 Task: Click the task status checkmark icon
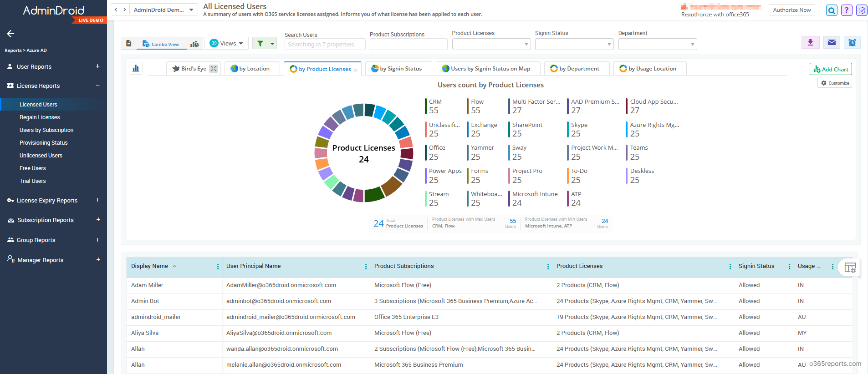click(x=862, y=10)
